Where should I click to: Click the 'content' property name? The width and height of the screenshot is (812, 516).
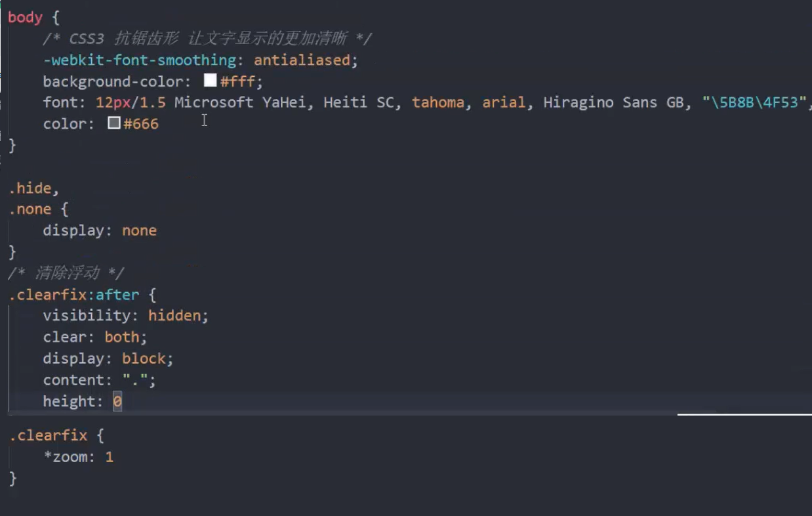[x=73, y=379]
